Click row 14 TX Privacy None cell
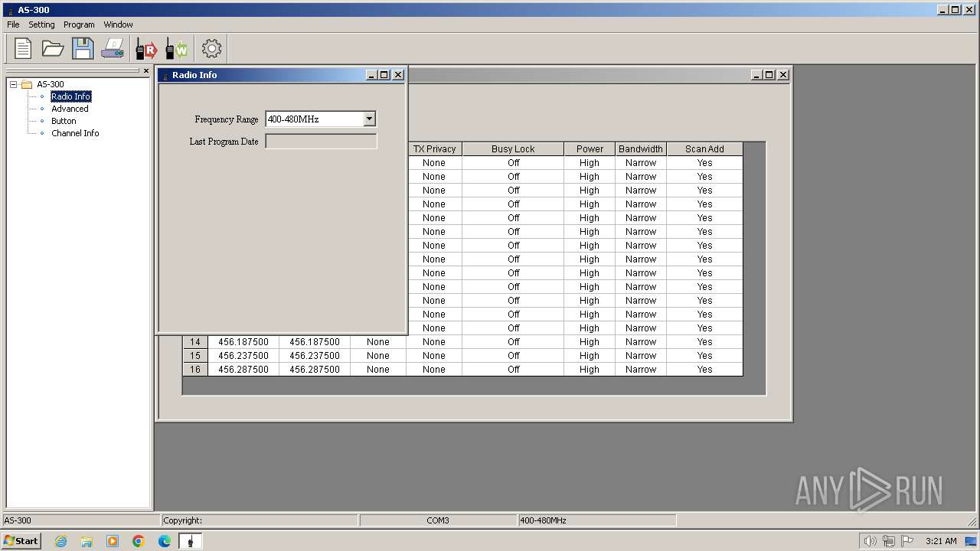 [x=434, y=342]
